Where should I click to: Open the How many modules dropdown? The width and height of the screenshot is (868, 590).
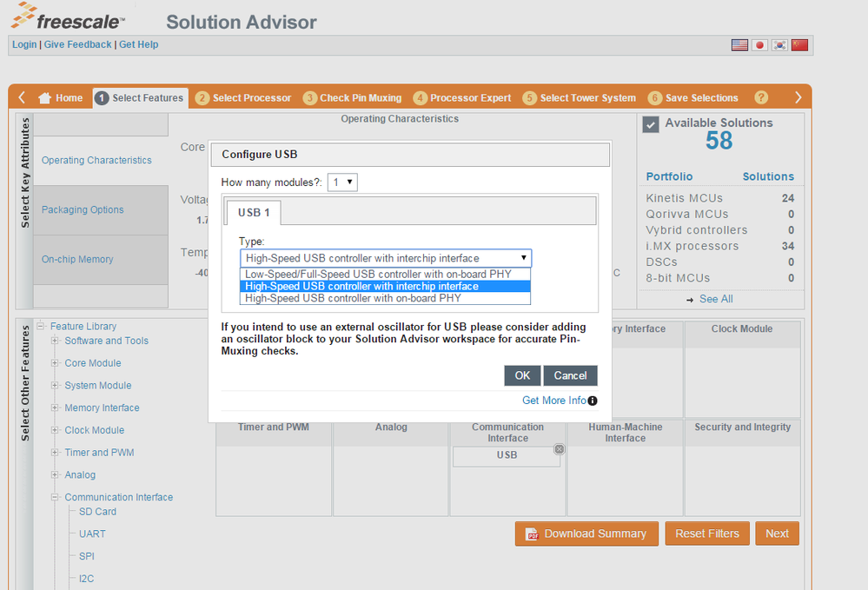[342, 182]
